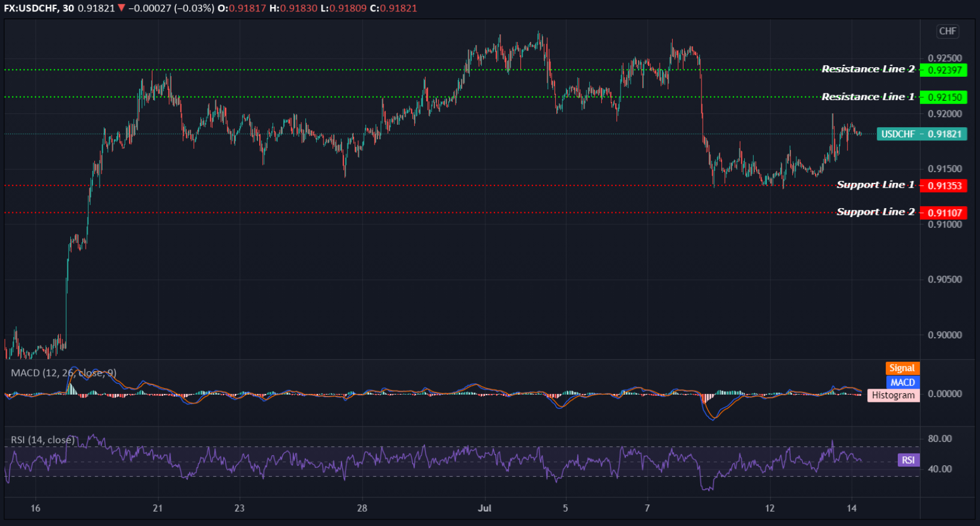The image size is (980, 526).
Task: Click the CHF currency button
Action: [x=948, y=31]
